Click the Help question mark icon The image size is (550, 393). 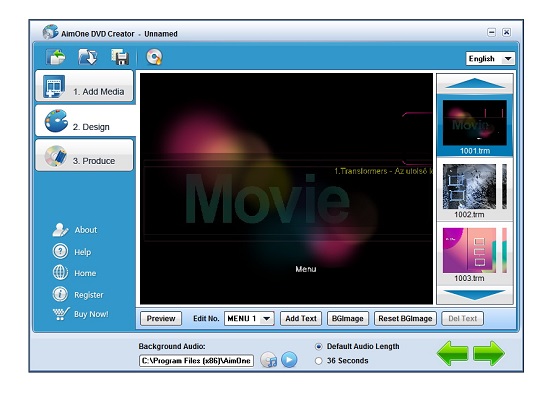(60, 251)
